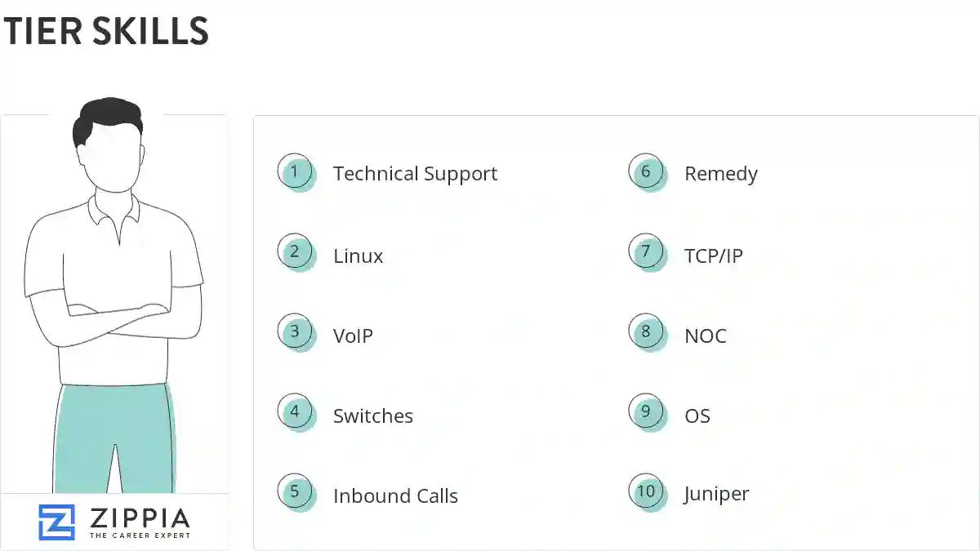This screenshot has width=980, height=551.
Task: Select the number 3 circle badge
Action: tap(296, 332)
